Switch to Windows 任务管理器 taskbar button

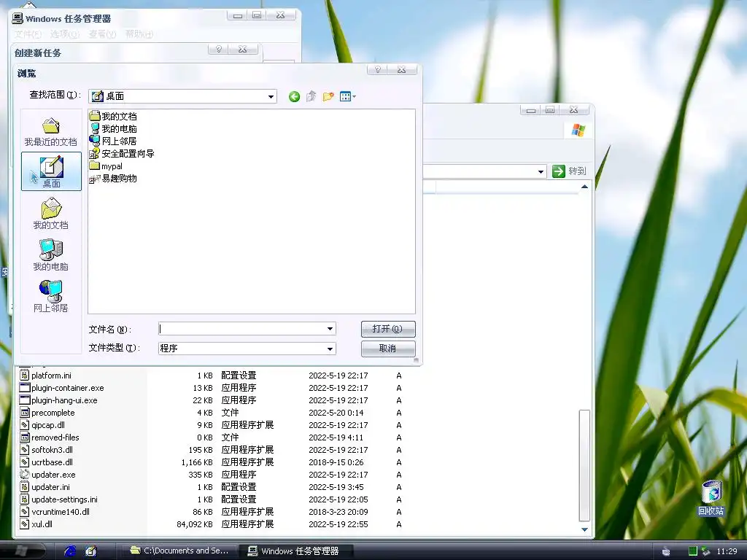click(x=295, y=551)
